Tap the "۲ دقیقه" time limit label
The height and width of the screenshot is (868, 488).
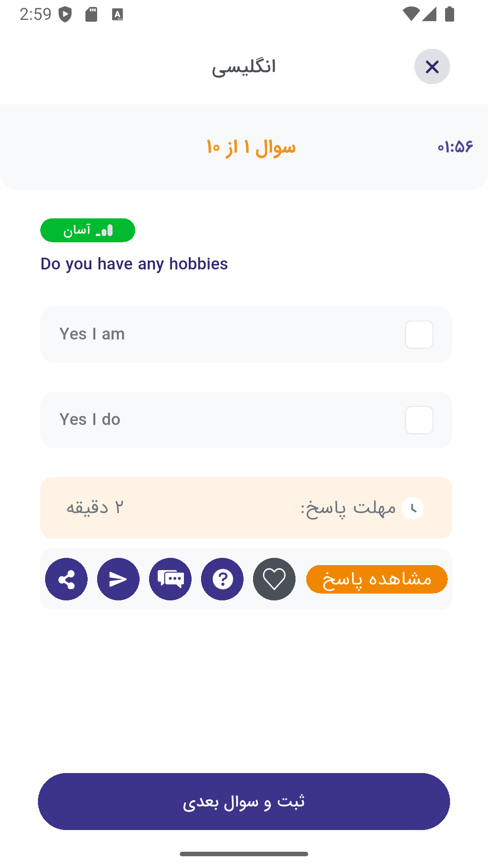(x=95, y=508)
